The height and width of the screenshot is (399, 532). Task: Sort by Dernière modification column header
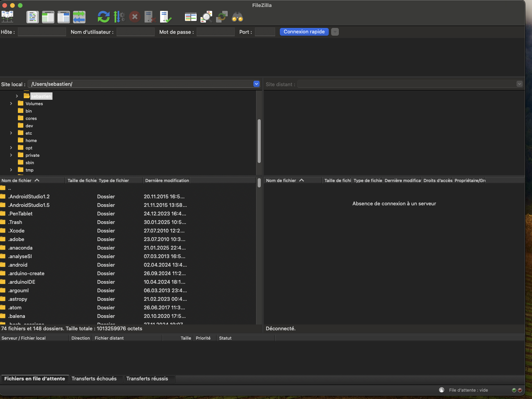(x=167, y=180)
